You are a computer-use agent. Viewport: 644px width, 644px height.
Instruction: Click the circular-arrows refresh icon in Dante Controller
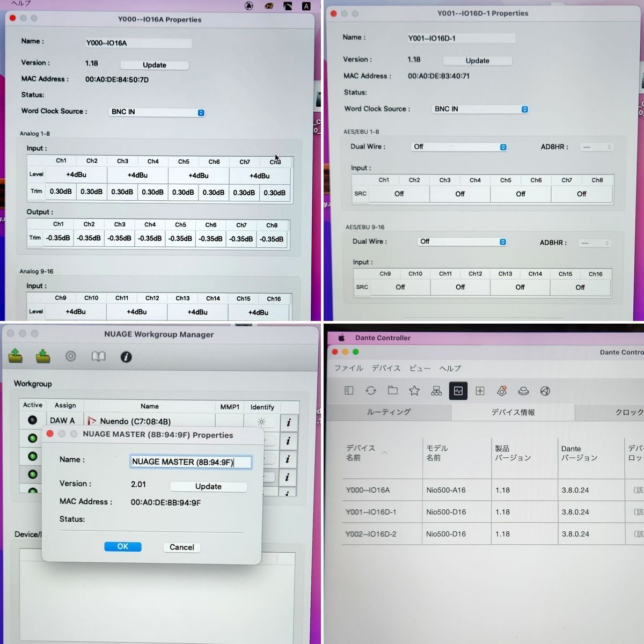coord(371,391)
